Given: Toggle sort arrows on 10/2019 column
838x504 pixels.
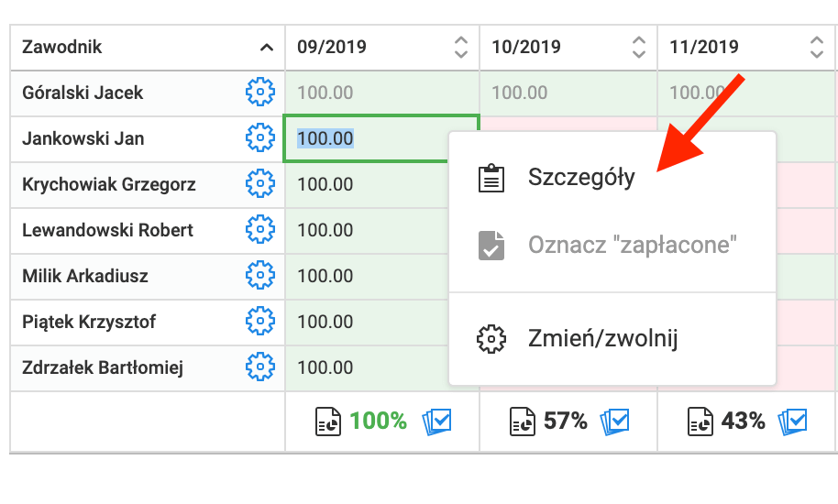Looking at the screenshot, I should 638,47.
